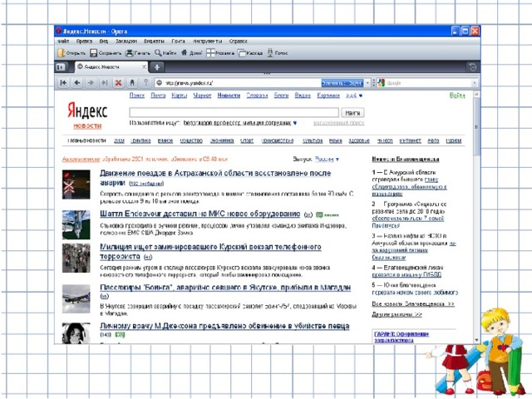Activate the Голос voice icon

[x=270, y=53]
